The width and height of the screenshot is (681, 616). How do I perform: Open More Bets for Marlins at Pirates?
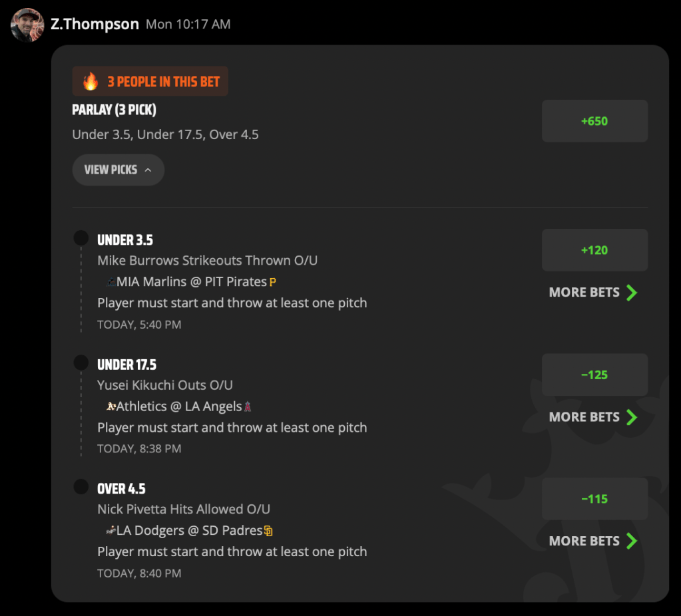pos(593,293)
